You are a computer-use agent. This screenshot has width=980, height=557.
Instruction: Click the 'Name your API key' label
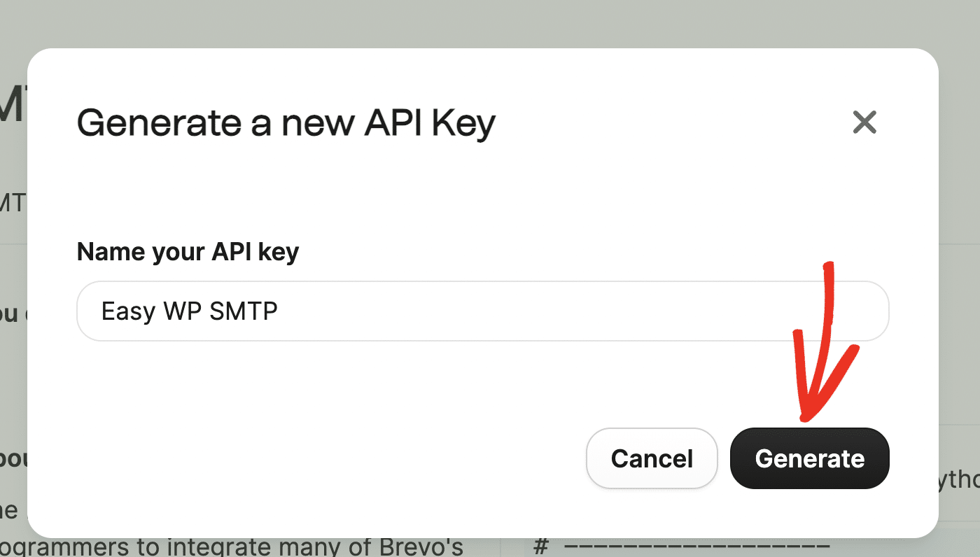coord(188,251)
